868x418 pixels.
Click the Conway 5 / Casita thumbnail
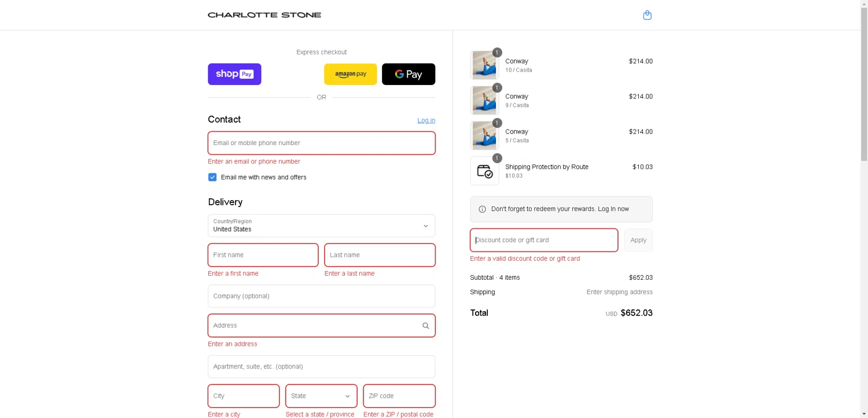[x=484, y=135]
